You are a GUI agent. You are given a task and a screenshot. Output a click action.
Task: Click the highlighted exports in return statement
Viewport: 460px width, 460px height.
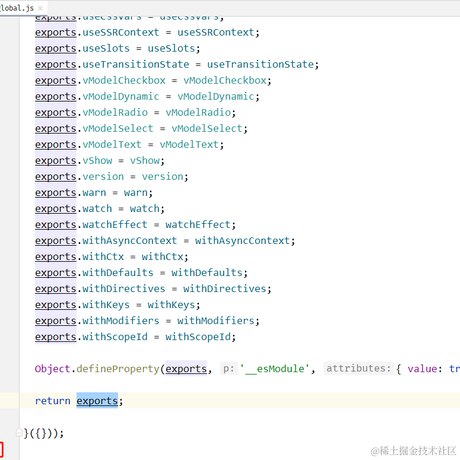click(97, 401)
